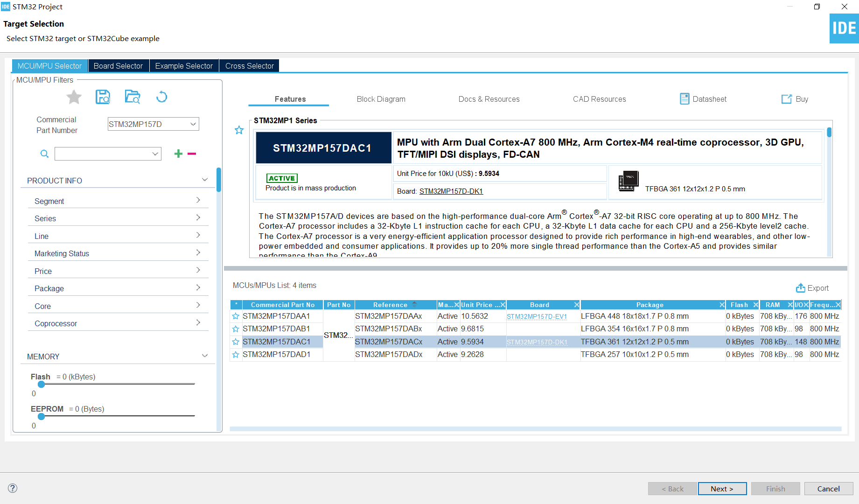Open the Datasheet document icon
Viewport: 859px width, 504px height.
(x=684, y=99)
